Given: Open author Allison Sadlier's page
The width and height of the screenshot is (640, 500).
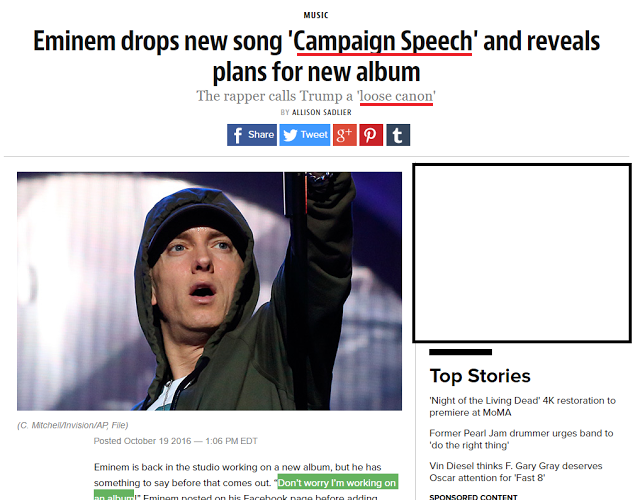Looking at the screenshot, I should pos(322,112).
